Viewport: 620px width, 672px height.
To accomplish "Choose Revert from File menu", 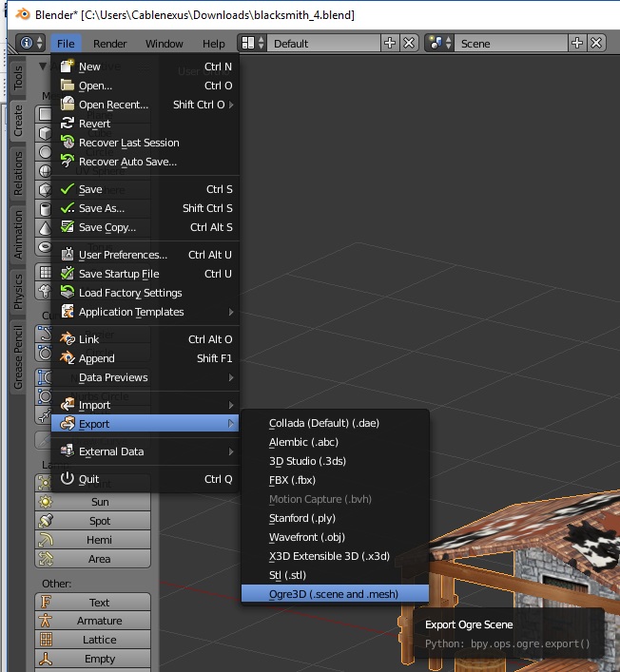I will pos(145,124).
